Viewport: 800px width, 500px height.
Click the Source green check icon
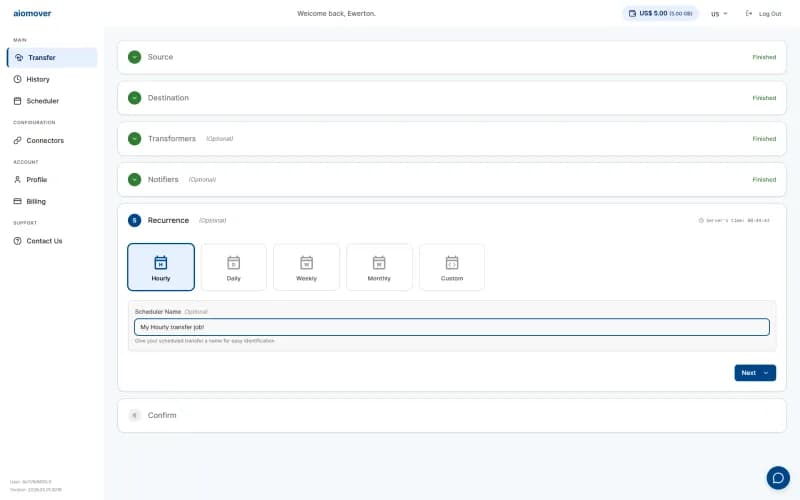point(134,57)
